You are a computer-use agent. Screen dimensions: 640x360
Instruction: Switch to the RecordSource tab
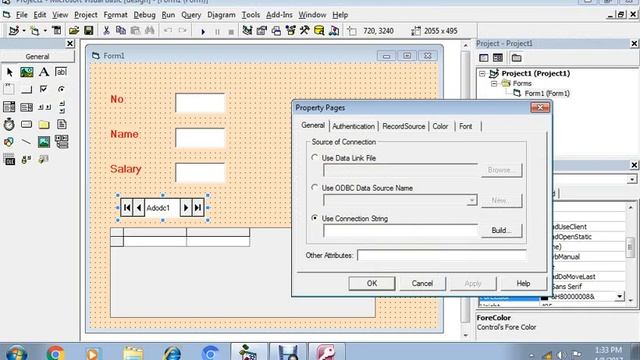click(404, 127)
